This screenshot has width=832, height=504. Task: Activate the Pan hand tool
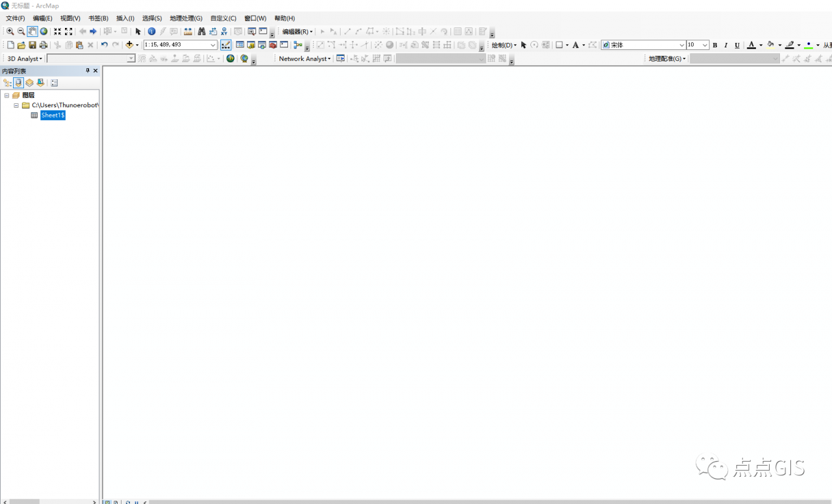point(32,31)
